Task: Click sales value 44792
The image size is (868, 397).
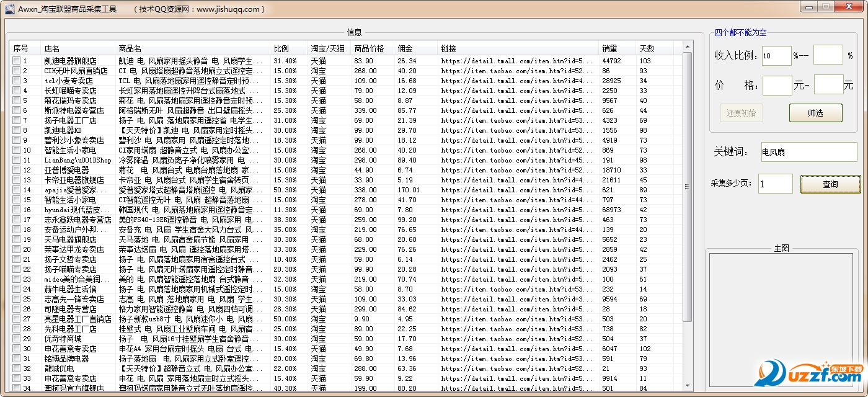Action: pyautogui.click(x=611, y=61)
